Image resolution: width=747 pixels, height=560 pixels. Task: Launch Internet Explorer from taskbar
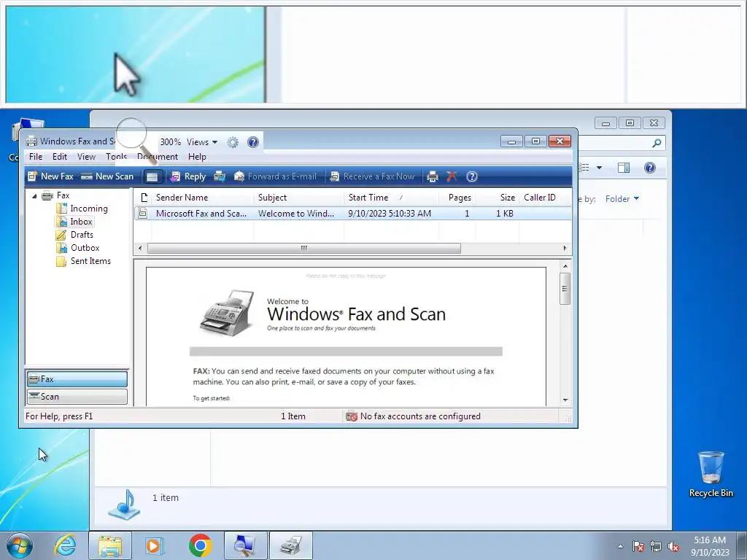click(x=65, y=545)
